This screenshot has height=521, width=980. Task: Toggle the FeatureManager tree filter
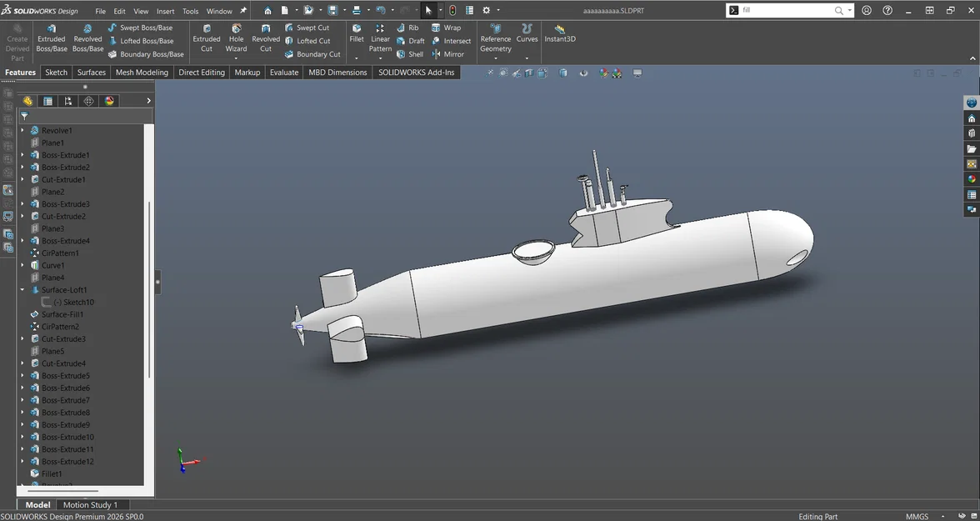coord(26,118)
